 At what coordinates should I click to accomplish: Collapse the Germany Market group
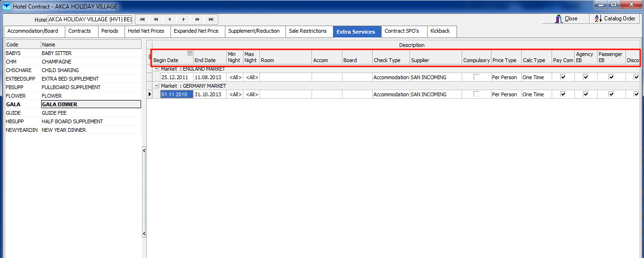[156, 86]
